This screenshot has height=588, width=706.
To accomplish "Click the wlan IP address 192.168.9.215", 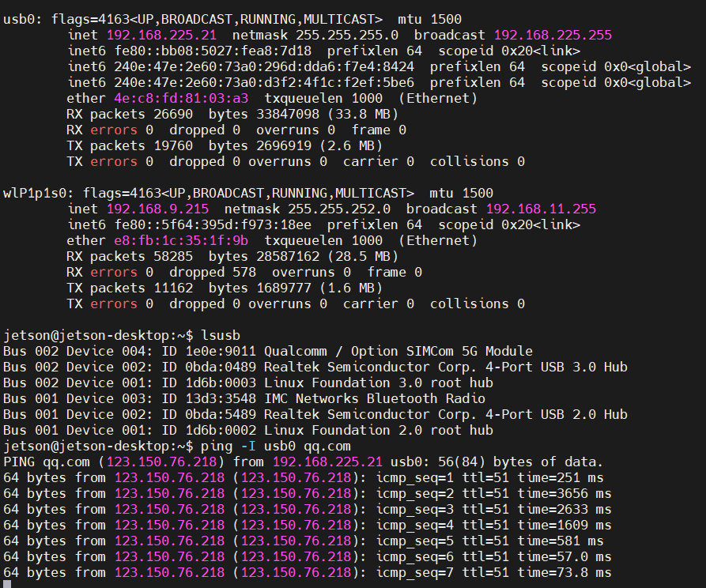I will pyautogui.click(x=157, y=209).
